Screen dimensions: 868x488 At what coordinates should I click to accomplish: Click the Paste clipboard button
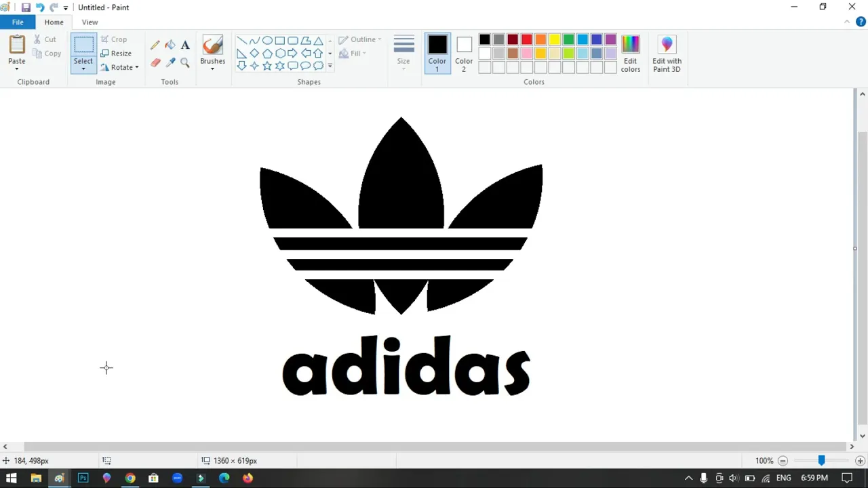[x=17, y=45]
